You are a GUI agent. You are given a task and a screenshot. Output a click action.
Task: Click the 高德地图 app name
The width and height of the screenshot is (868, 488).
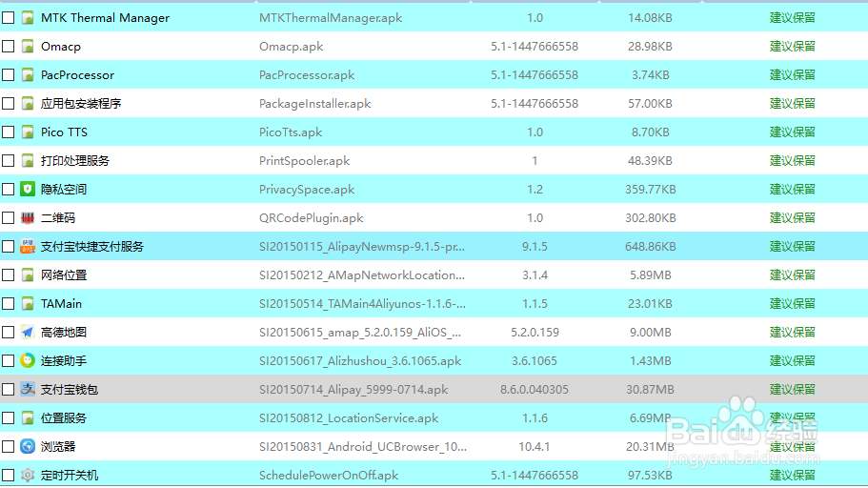tap(64, 333)
